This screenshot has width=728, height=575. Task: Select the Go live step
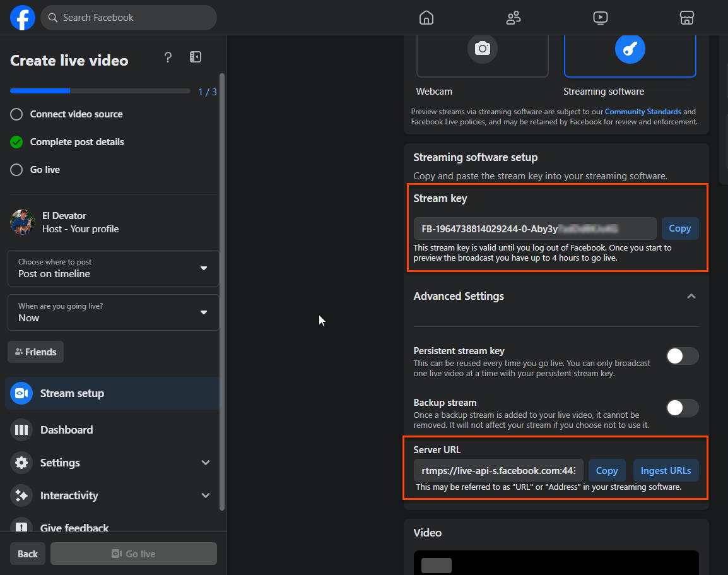tap(35, 170)
